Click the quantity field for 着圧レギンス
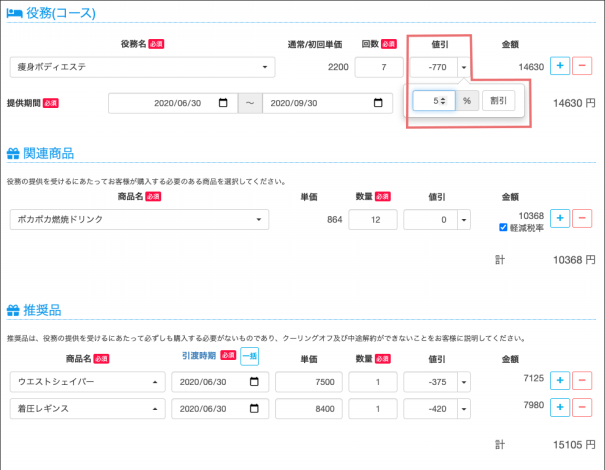The width and height of the screenshot is (605, 470). tap(373, 409)
